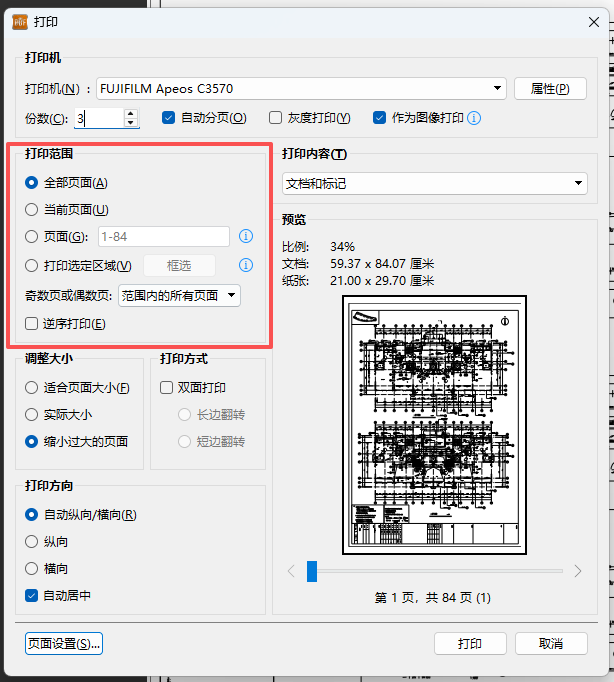
Task: Click the preview page slider handle
Action: (312, 571)
